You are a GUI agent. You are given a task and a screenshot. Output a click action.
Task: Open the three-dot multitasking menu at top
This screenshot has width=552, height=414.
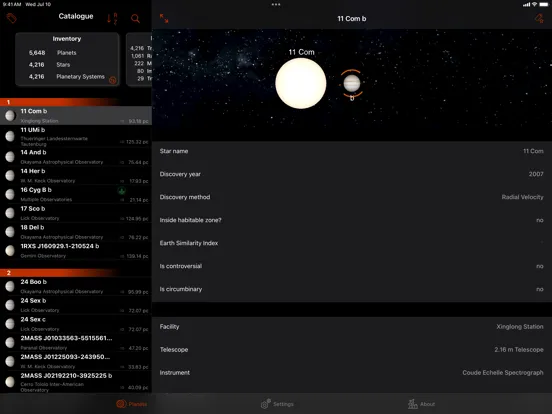click(276, 5)
